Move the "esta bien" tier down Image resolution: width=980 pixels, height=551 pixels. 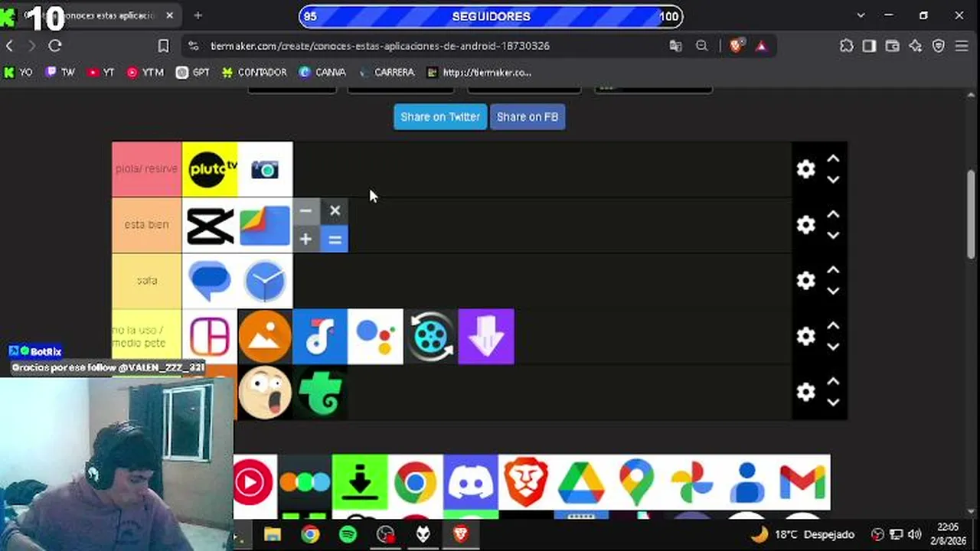[x=833, y=236]
